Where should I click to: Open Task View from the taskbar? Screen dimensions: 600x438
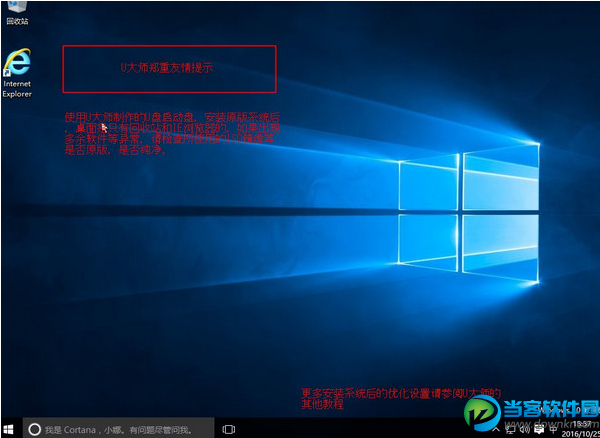[228, 429]
